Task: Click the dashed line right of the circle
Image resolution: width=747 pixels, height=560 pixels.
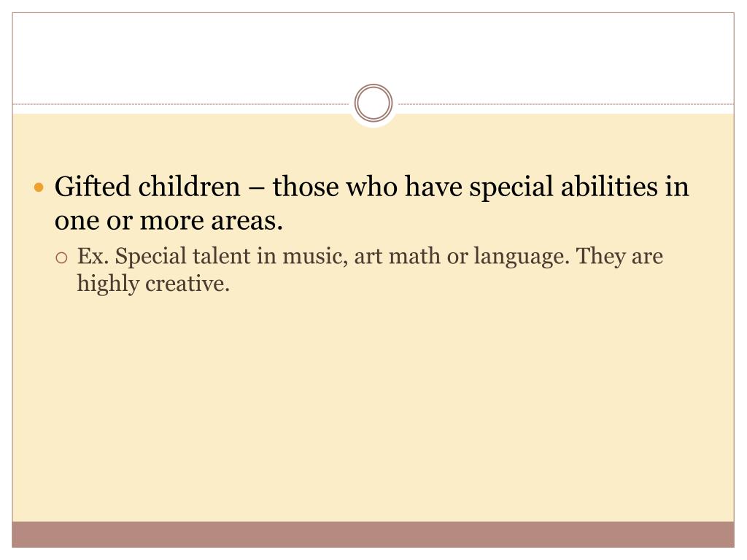Action: click(x=566, y=104)
